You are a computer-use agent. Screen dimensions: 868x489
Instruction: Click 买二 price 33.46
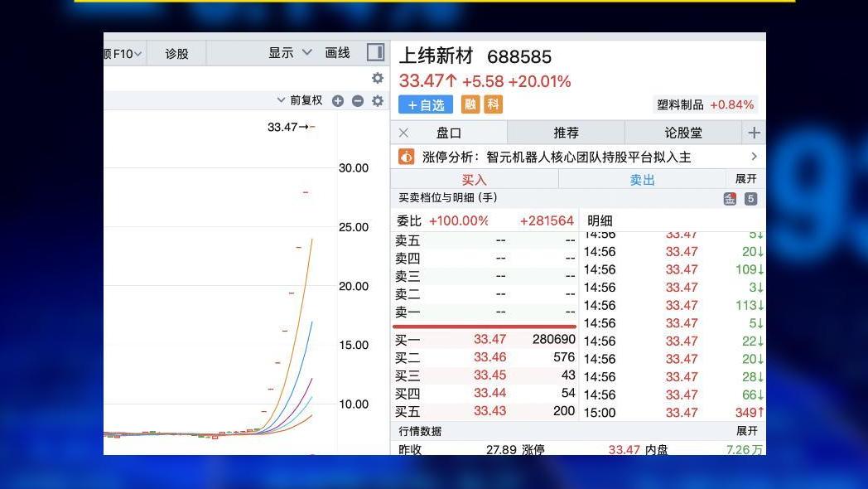[490, 357]
